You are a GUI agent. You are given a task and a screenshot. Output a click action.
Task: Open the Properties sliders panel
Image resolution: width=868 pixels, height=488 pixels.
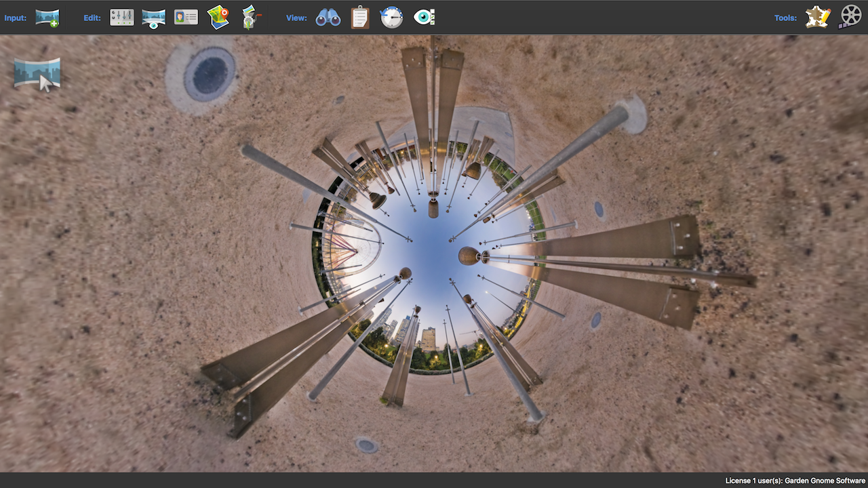[x=122, y=18]
